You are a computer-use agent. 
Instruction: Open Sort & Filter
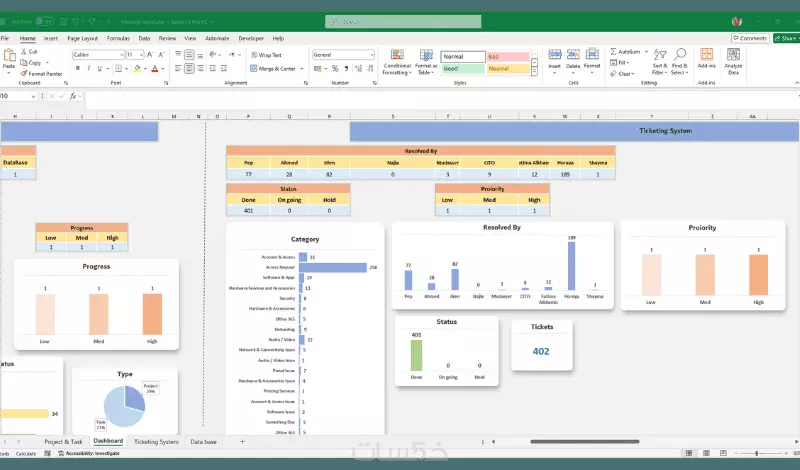pos(659,62)
